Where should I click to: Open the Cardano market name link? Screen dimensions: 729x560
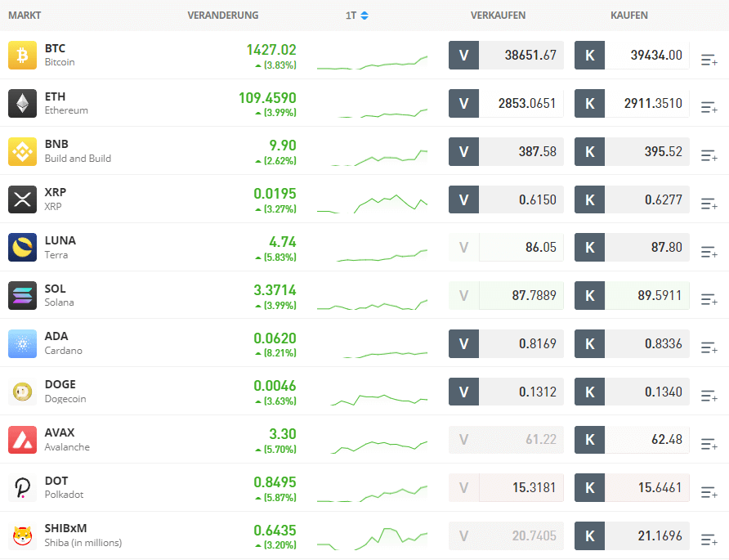63,351
